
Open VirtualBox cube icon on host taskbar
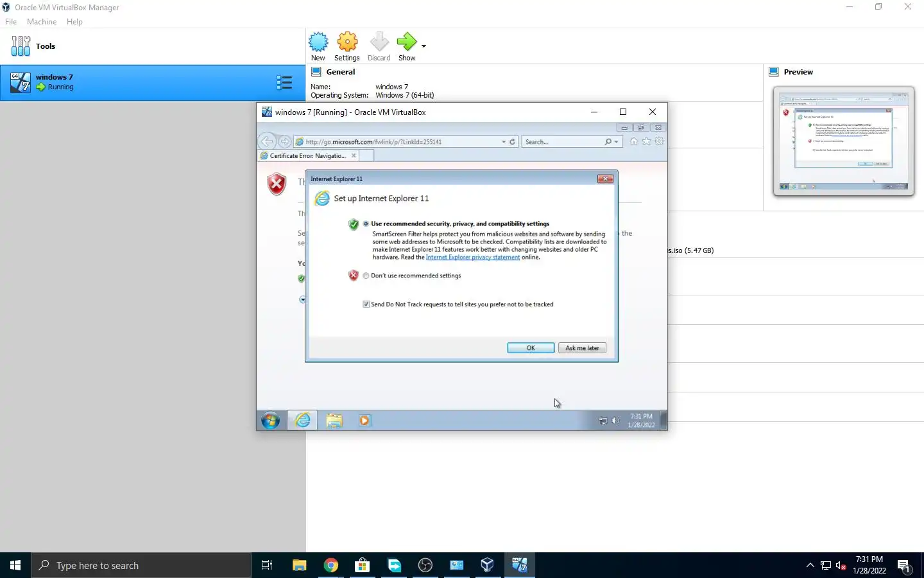coord(487,565)
